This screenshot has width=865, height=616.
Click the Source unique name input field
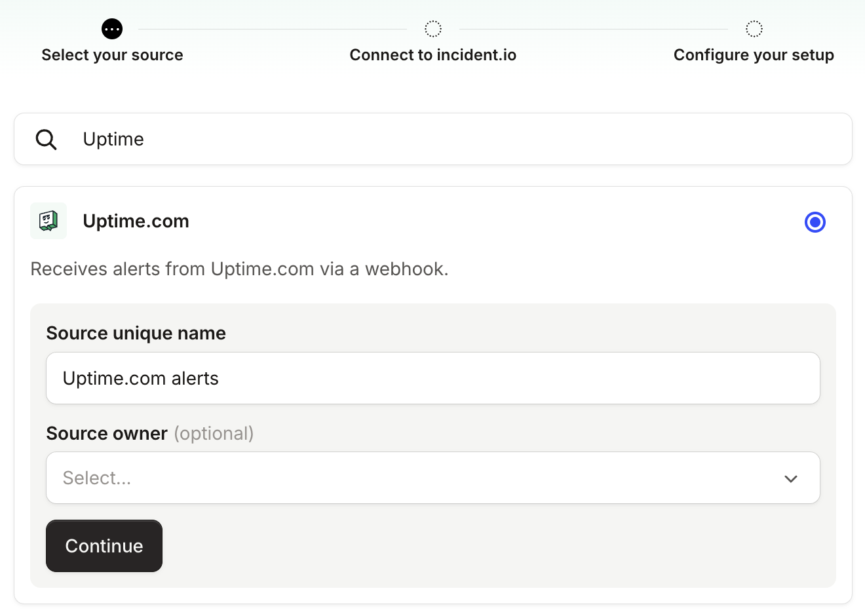pyautogui.click(x=433, y=378)
